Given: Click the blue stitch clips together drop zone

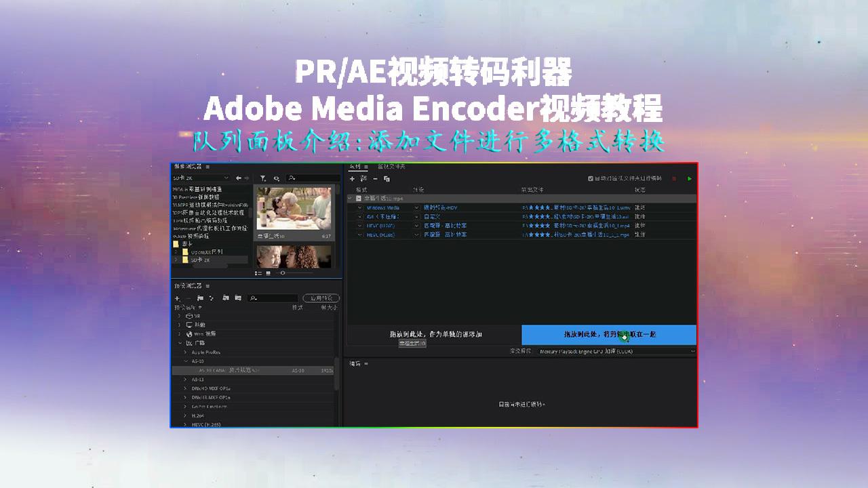Looking at the screenshot, I should [x=609, y=334].
